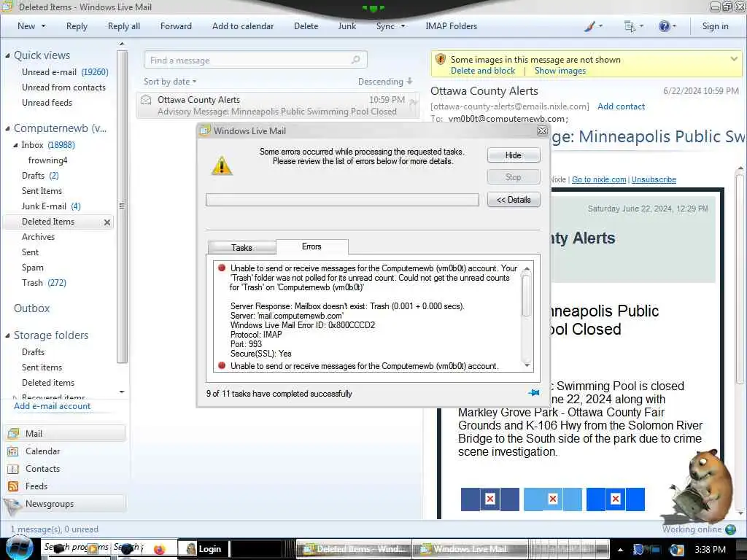The width and height of the screenshot is (747, 560).
Task: Open the Sync dropdown arrow
Action: pyautogui.click(x=403, y=26)
